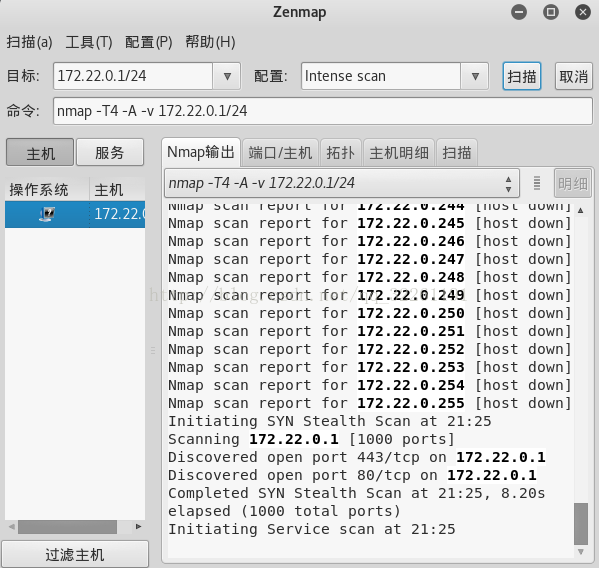Image resolution: width=599 pixels, height=568 pixels.
Task: Expand the target history dropdown arrow
Action: [227, 76]
